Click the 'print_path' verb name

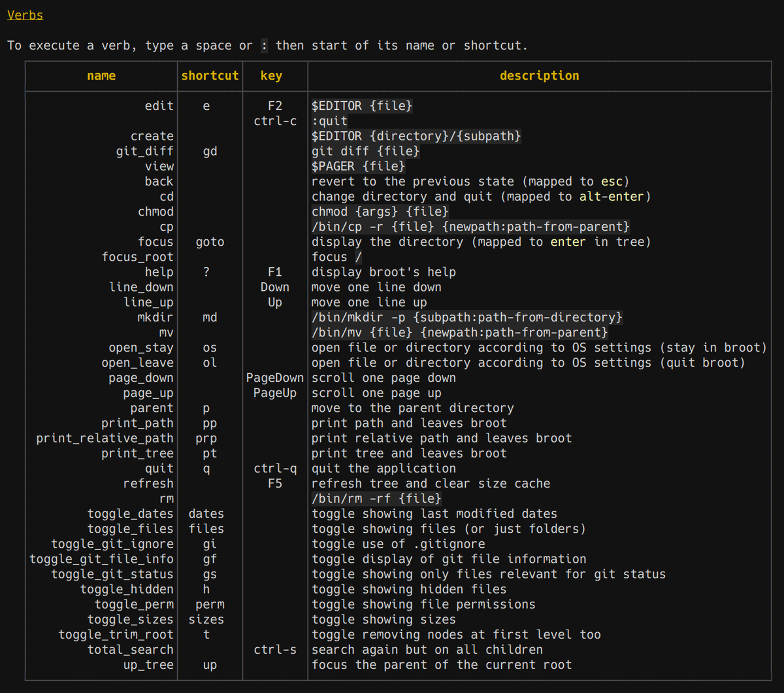(x=138, y=423)
